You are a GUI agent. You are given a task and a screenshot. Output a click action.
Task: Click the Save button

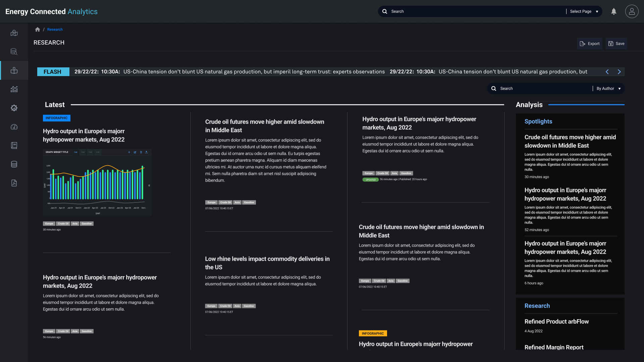coord(616,44)
